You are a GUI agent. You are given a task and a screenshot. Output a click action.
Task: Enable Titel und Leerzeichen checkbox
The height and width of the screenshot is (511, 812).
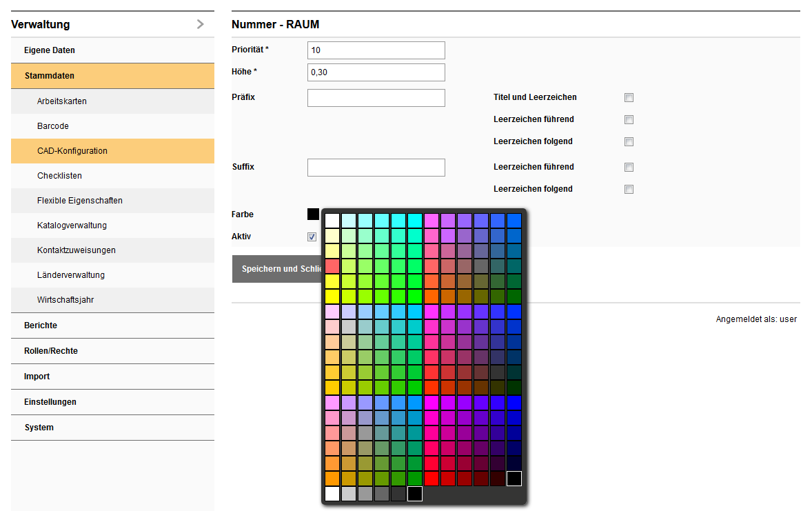coord(629,97)
